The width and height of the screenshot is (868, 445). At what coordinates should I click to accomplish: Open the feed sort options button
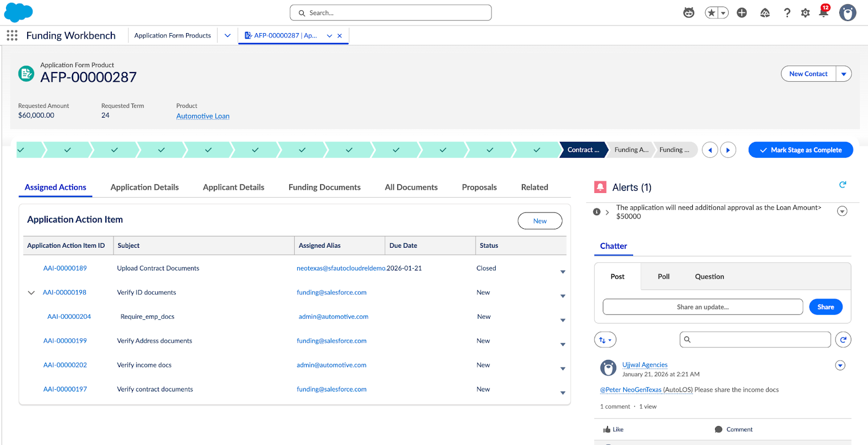(605, 340)
